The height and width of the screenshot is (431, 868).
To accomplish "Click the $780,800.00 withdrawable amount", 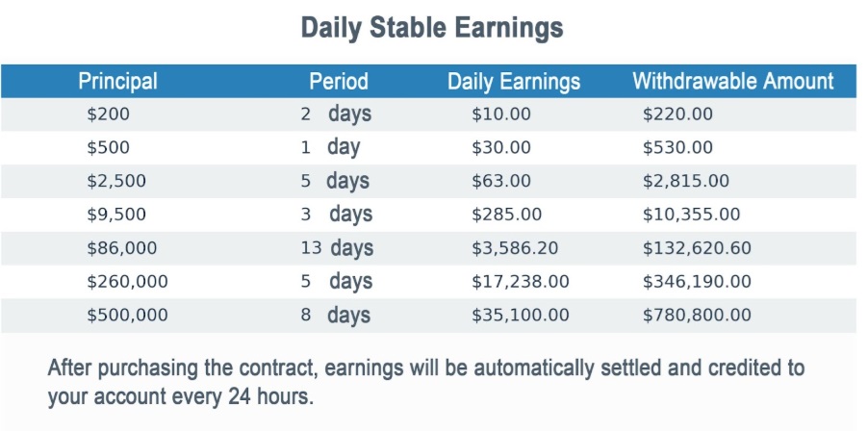I will point(697,315).
